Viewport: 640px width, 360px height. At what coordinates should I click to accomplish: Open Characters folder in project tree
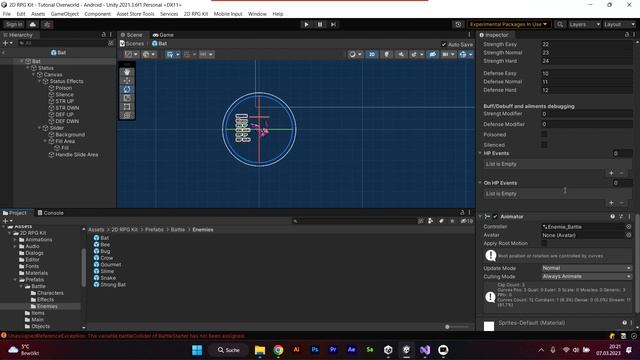tap(50, 293)
